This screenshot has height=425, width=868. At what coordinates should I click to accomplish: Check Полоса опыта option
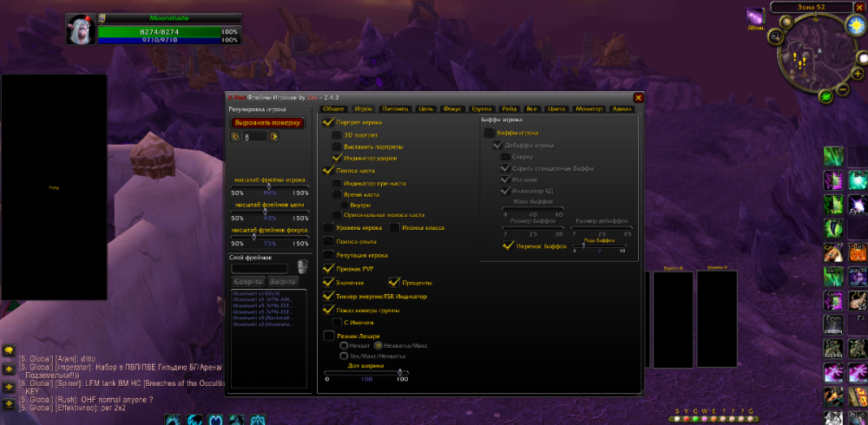click(328, 241)
